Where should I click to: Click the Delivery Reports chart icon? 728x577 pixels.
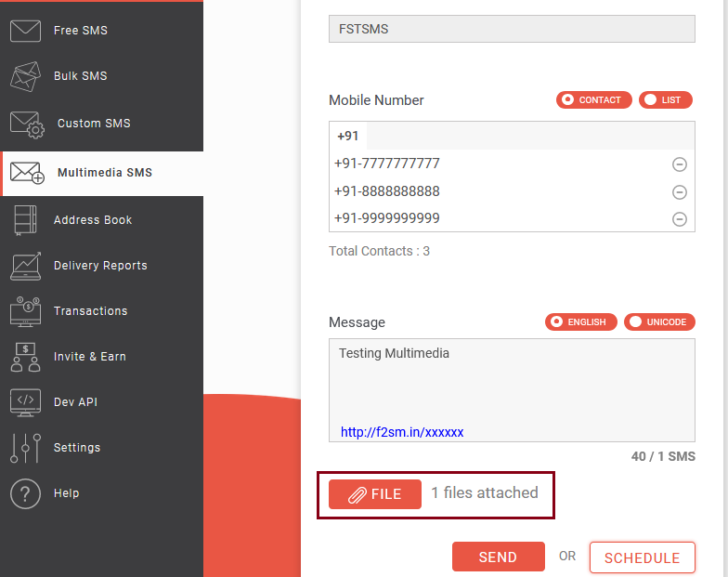[x=25, y=266]
